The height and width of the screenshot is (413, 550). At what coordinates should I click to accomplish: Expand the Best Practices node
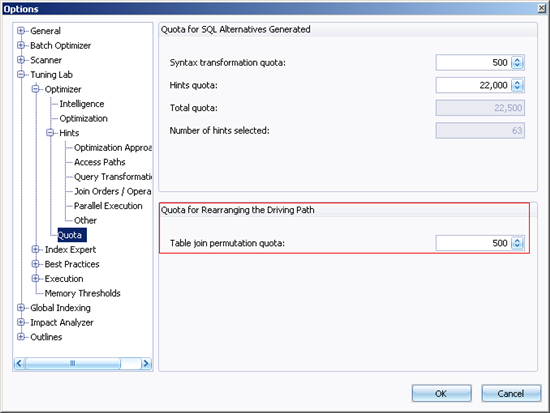pos(35,264)
